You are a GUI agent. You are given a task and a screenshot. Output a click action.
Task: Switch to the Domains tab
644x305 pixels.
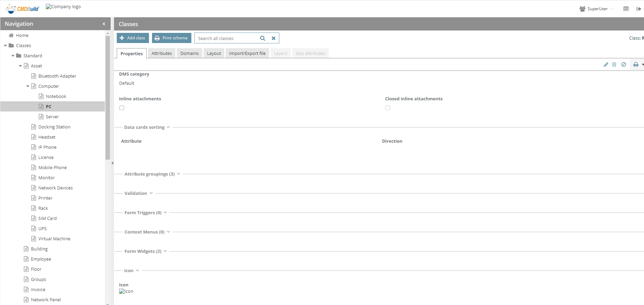(189, 53)
